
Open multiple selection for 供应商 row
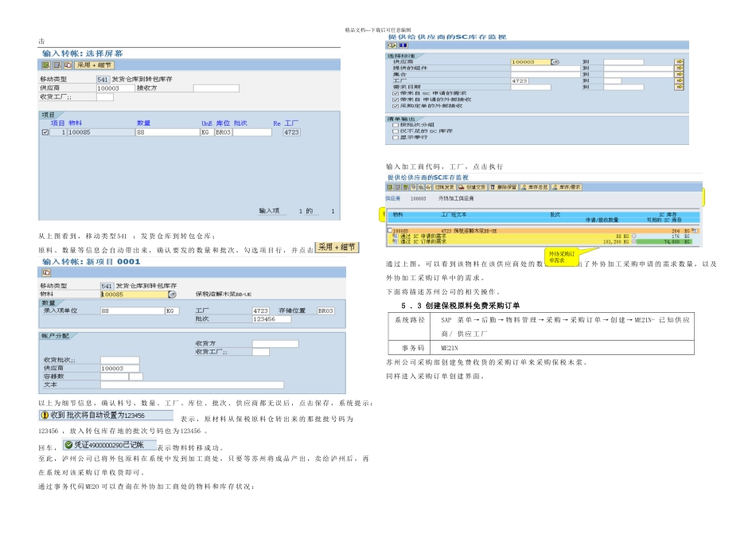coord(679,62)
